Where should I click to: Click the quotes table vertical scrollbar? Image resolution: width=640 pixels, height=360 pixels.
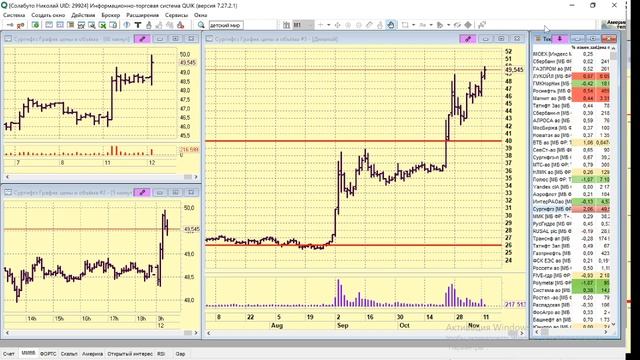tap(613, 188)
